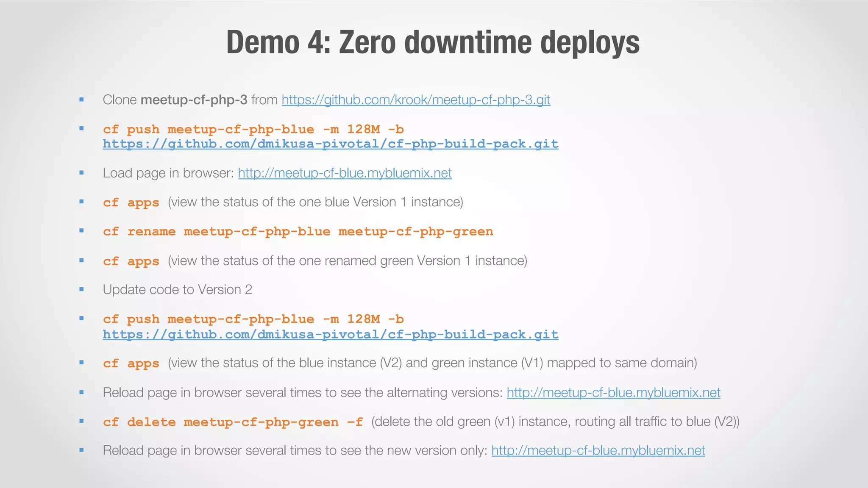Click 'cf apps' beside 'renamed green Version 1 instance'
The image size is (868, 488).
[x=131, y=261]
